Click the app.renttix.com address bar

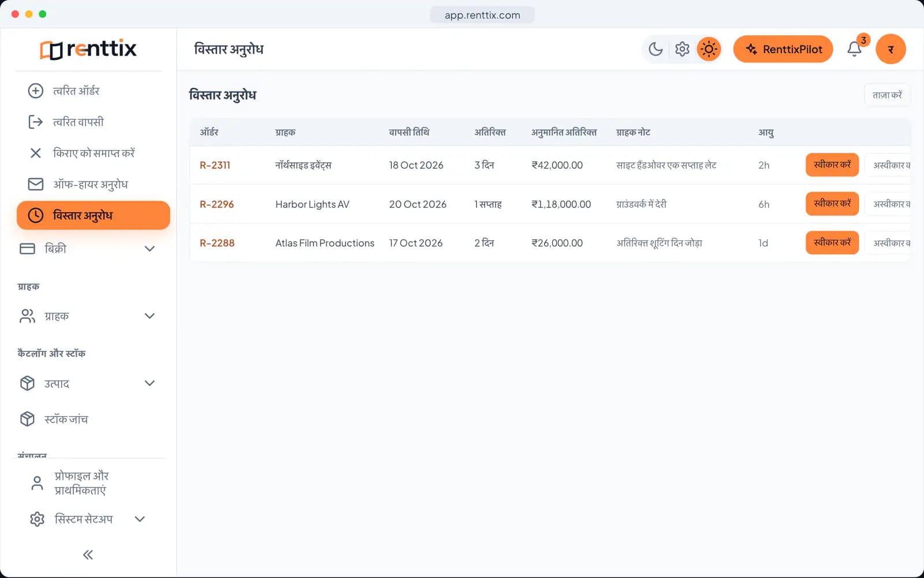(482, 15)
